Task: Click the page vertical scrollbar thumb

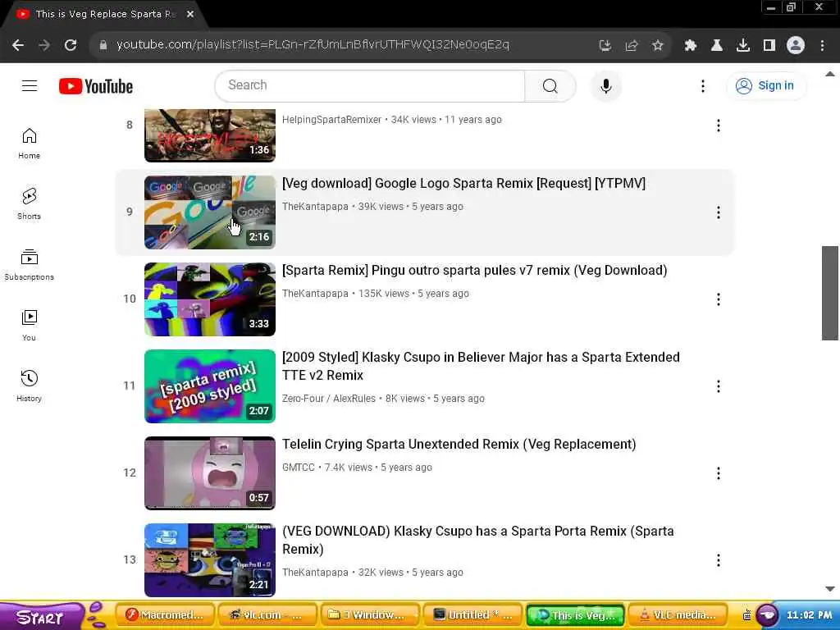Action: pos(830,293)
